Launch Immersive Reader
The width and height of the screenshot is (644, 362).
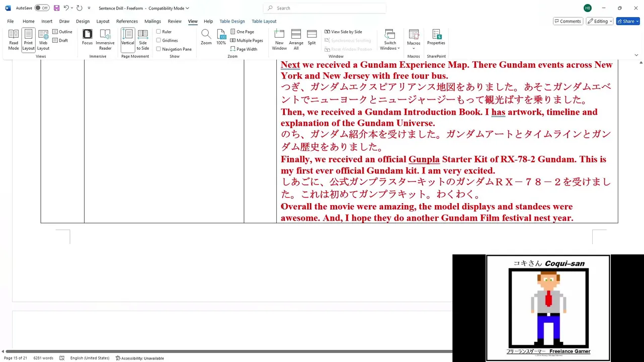[105, 40]
